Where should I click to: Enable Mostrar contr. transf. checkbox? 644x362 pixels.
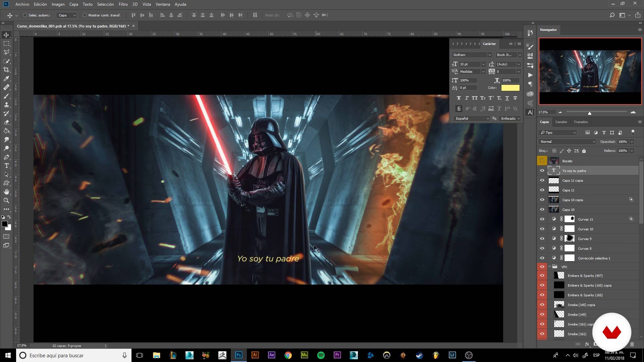point(85,15)
